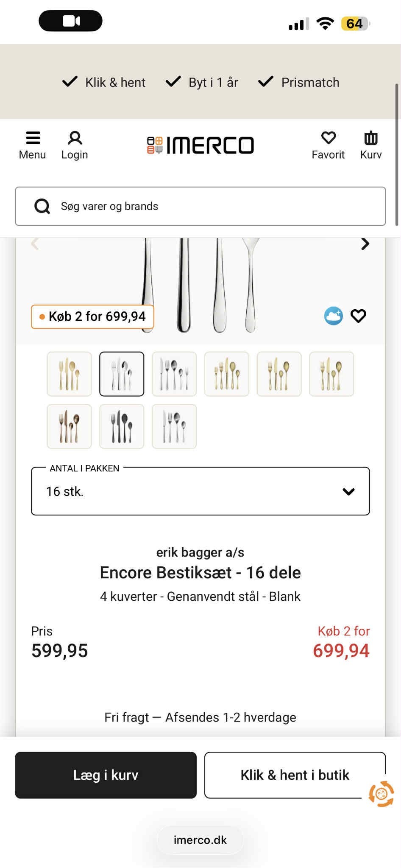Viewport: 401px width, 868px height.
Task: Select the first gold cutlery color variant
Action: tap(69, 374)
